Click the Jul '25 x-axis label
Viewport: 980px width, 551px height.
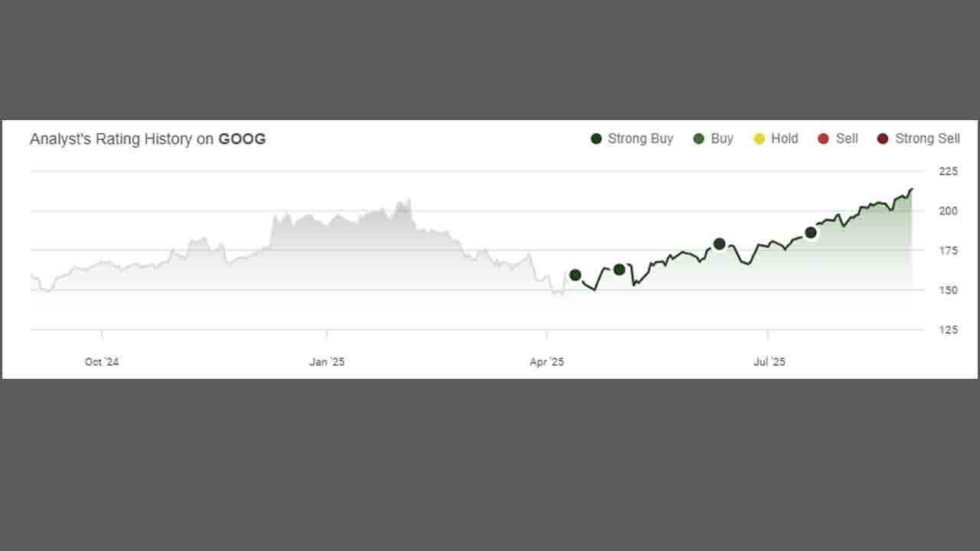click(769, 362)
